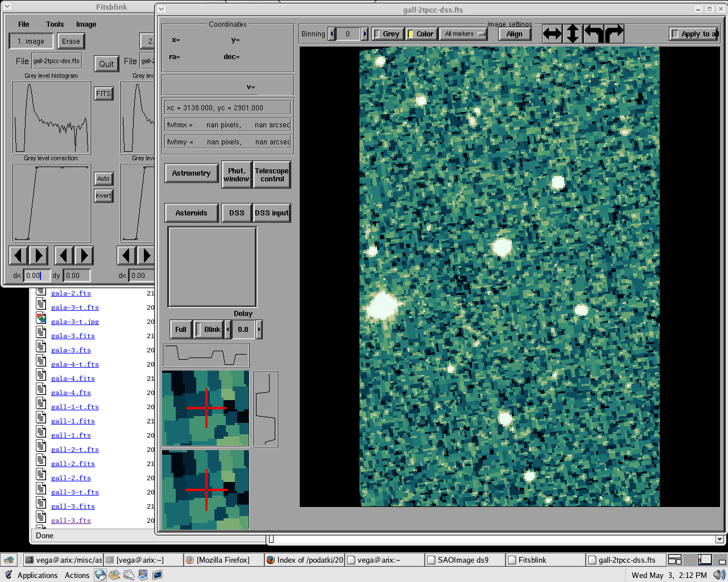728x582 pixels.
Task: Click the dx input field for image 1
Action: tap(36, 276)
